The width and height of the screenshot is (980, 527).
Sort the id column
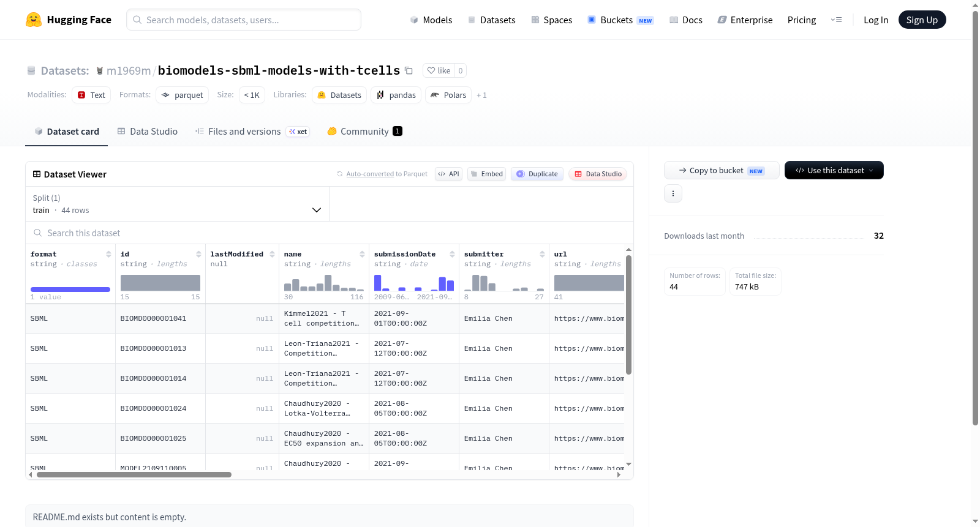[x=198, y=254]
